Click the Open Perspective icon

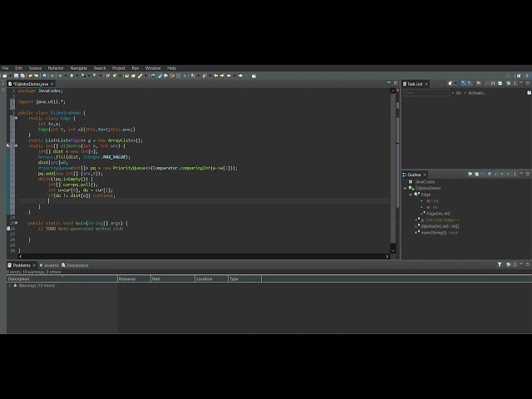[519, 76]
